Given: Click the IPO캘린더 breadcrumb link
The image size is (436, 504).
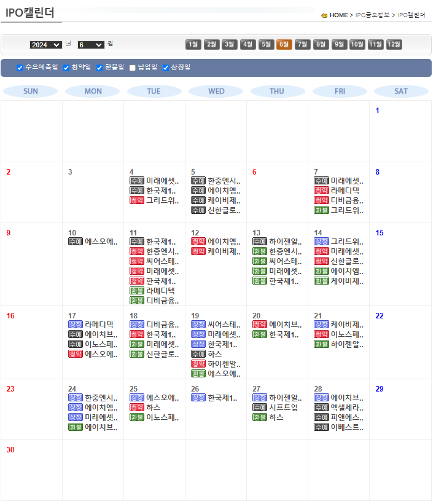Looking at the screenshot, I should tap(411, 15).
